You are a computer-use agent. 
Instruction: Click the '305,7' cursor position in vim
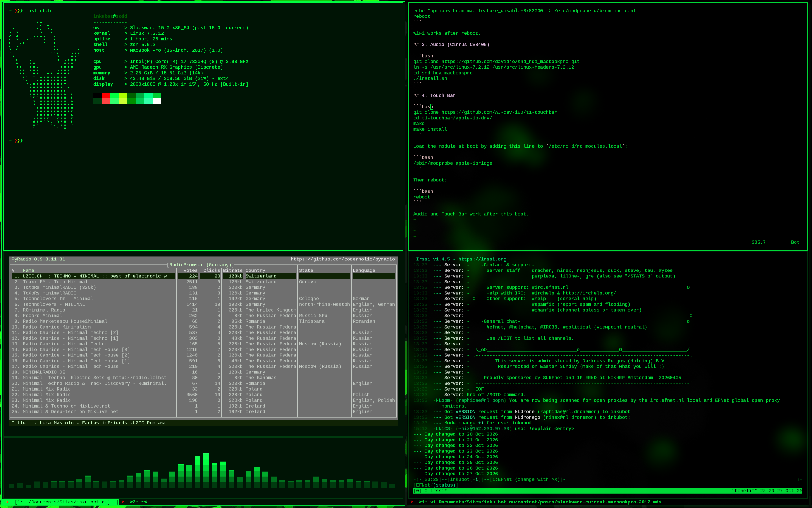758,242
